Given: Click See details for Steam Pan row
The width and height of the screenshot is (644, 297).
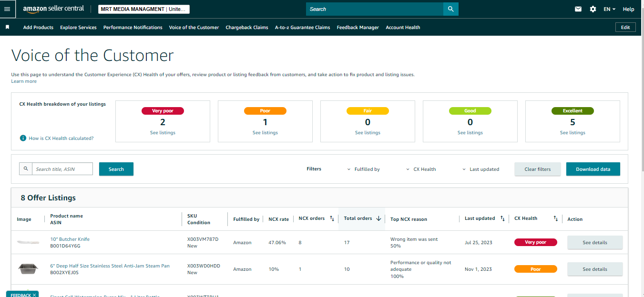Looking at the screenshot, I should coord(595,269).
